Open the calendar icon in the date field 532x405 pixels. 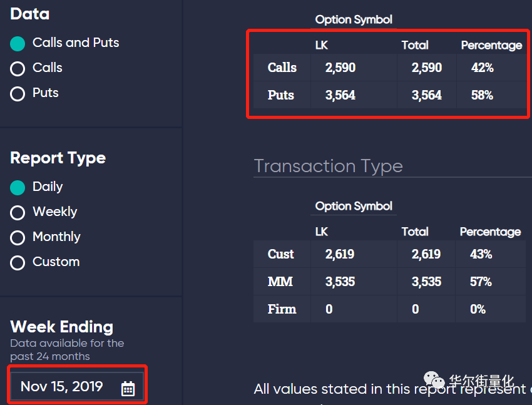[128, 388]
